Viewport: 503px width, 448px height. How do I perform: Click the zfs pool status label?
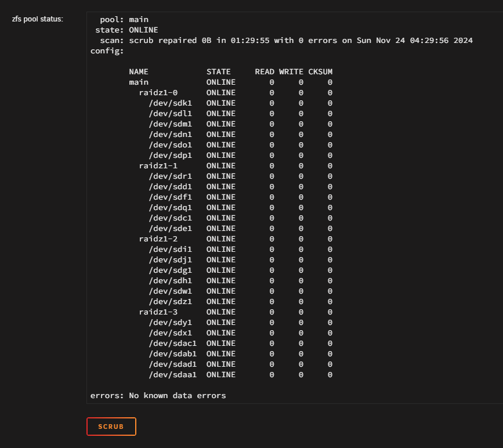[38, 19]
